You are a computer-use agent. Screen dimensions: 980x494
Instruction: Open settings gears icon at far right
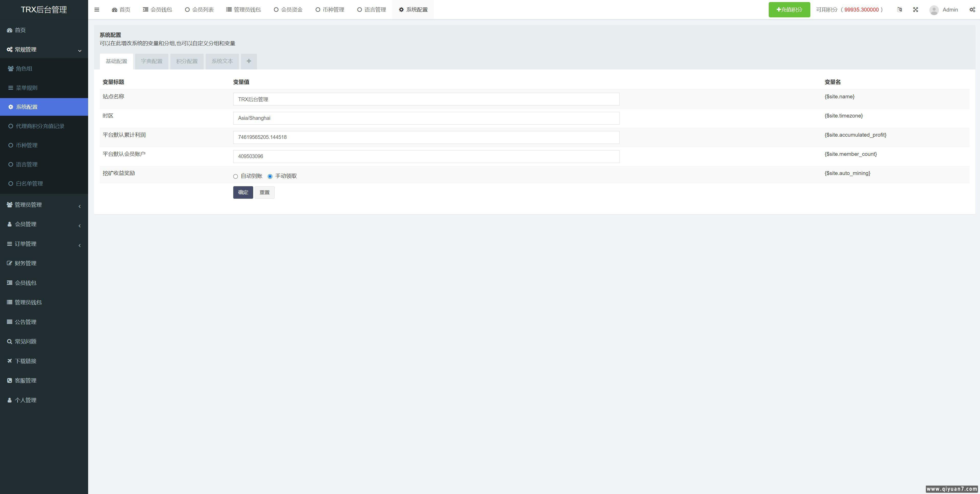[972, 9]
